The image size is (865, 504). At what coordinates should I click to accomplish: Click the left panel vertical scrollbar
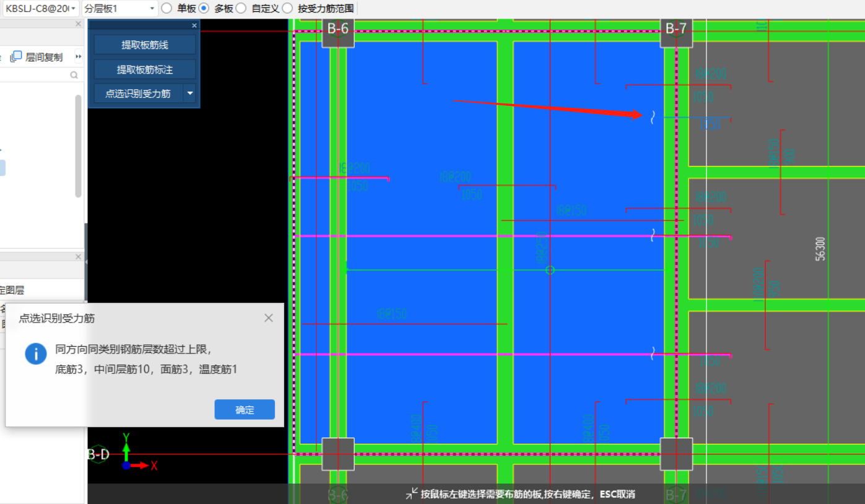79,146
